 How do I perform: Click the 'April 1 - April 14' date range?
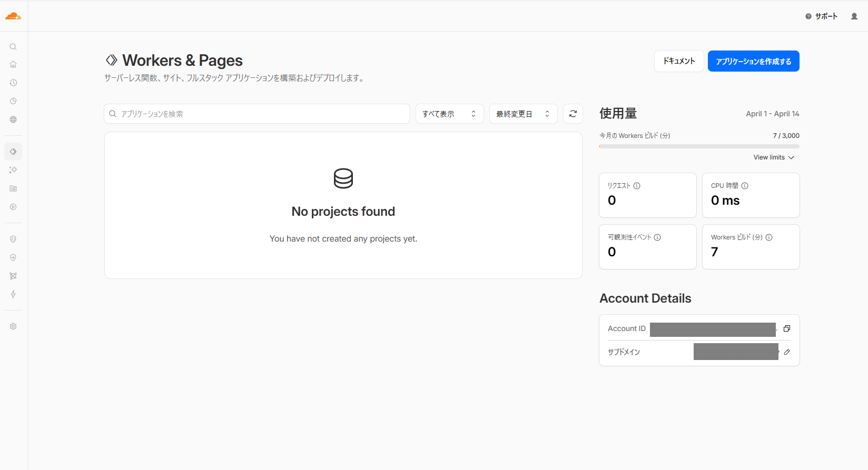point(773,114)
